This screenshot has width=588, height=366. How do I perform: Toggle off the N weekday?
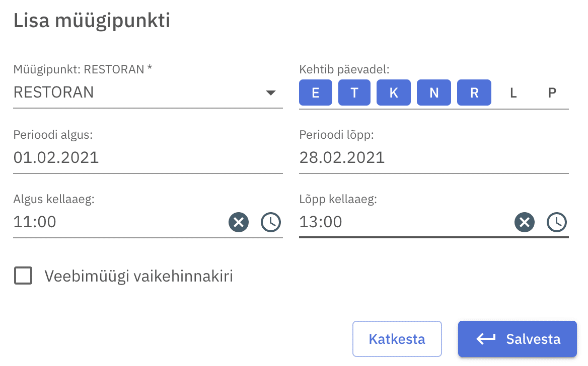pyautogui.click(x=434, y=93)
